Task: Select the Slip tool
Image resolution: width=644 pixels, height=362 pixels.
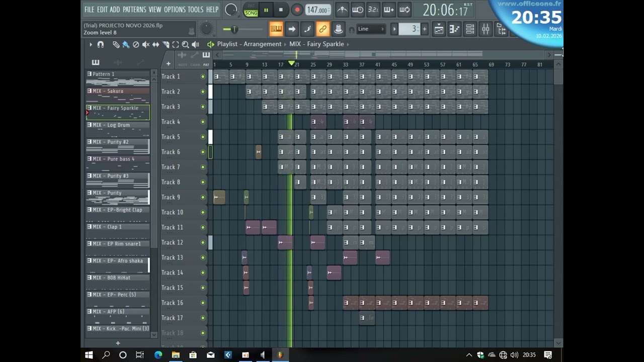Action: pos(155,45)
